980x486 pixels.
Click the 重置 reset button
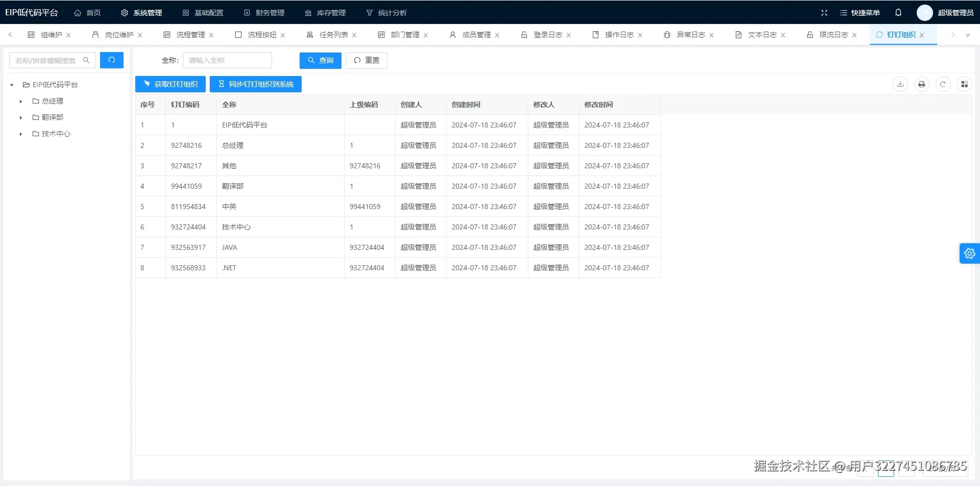366,60
